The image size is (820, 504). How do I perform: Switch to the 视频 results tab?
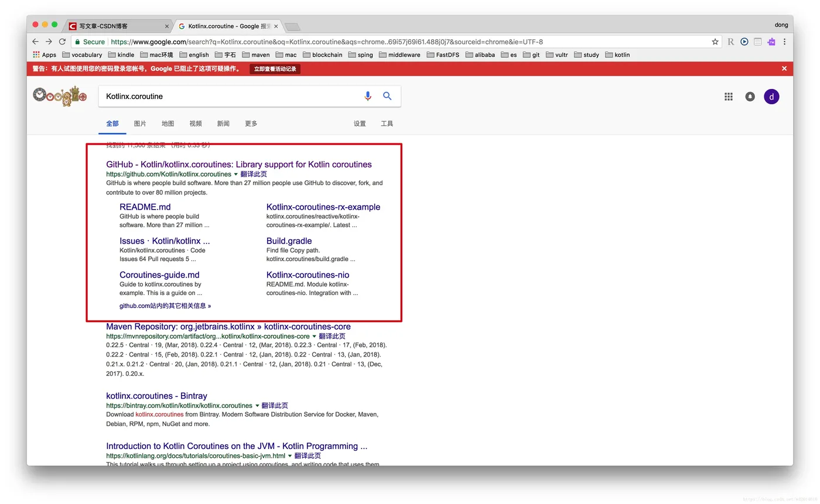(x=196, y=124)
